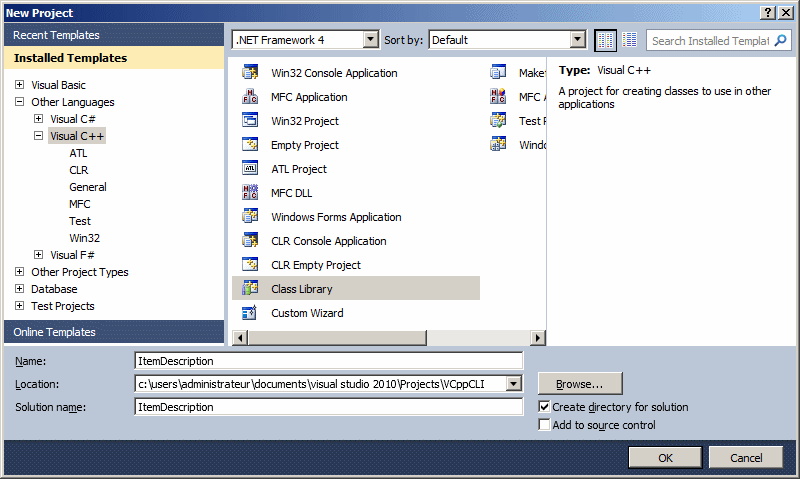Toggle Create directory for solution checkbox
This screenshot has height=479, width=800.
[544, 407]
